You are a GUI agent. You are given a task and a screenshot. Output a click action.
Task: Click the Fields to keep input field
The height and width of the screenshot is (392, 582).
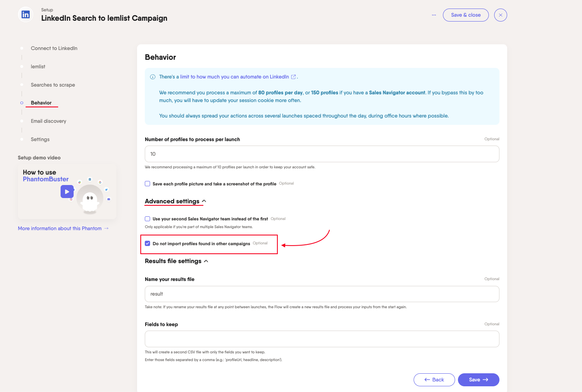point(322,339)
